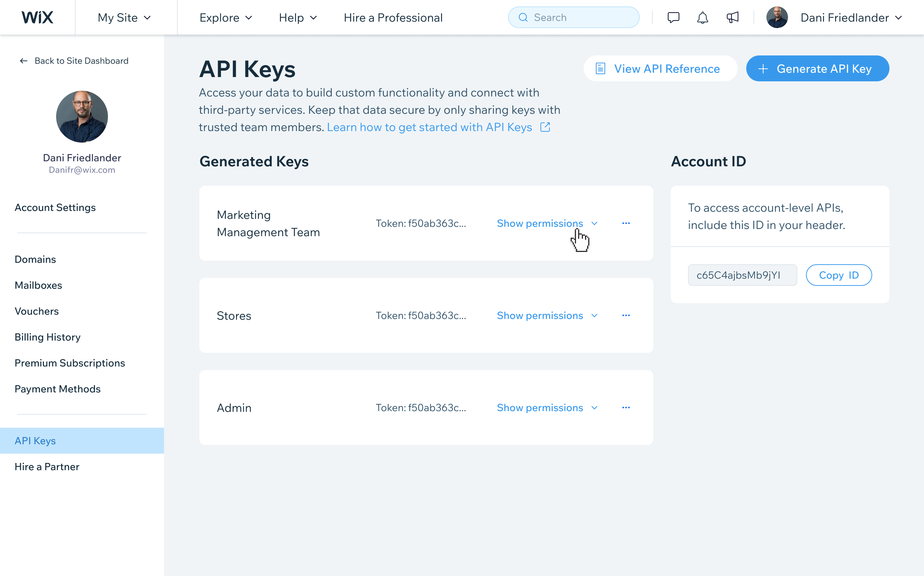Open Account Settings in sidebar
This screenshot has width=924, height=576.
55,208
